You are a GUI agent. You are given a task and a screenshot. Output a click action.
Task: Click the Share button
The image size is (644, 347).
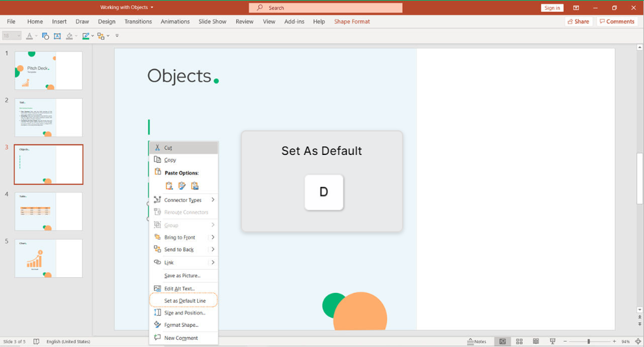point(578,21)
